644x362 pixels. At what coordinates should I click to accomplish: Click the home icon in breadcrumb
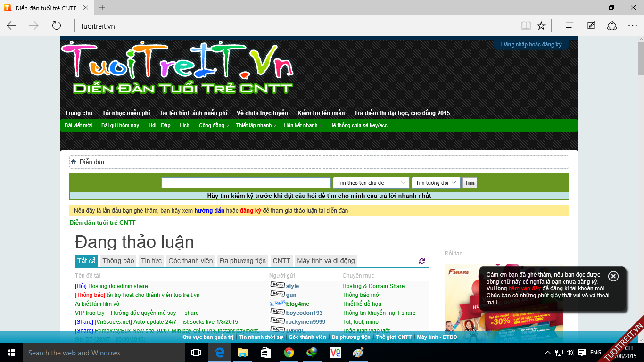coord(74,162)
